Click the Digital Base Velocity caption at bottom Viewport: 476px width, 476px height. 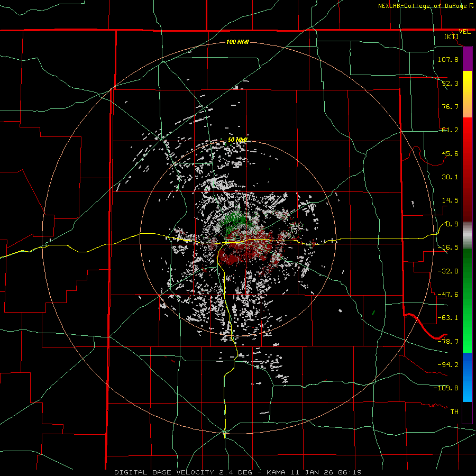[x=238, y=472]
